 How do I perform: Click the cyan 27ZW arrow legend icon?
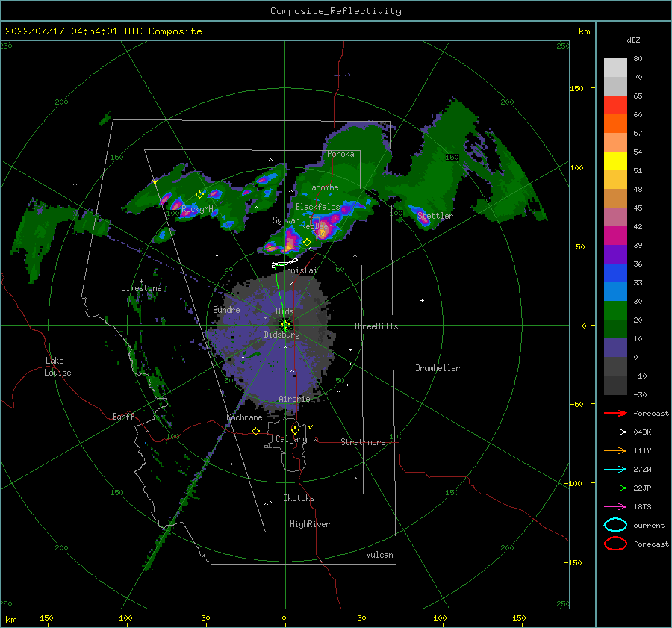tap(615, 470)
